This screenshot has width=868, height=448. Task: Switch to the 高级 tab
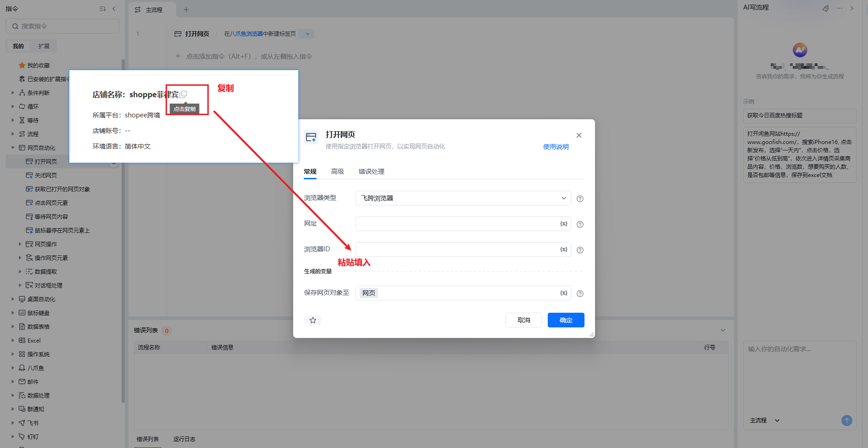click(337, 171)
